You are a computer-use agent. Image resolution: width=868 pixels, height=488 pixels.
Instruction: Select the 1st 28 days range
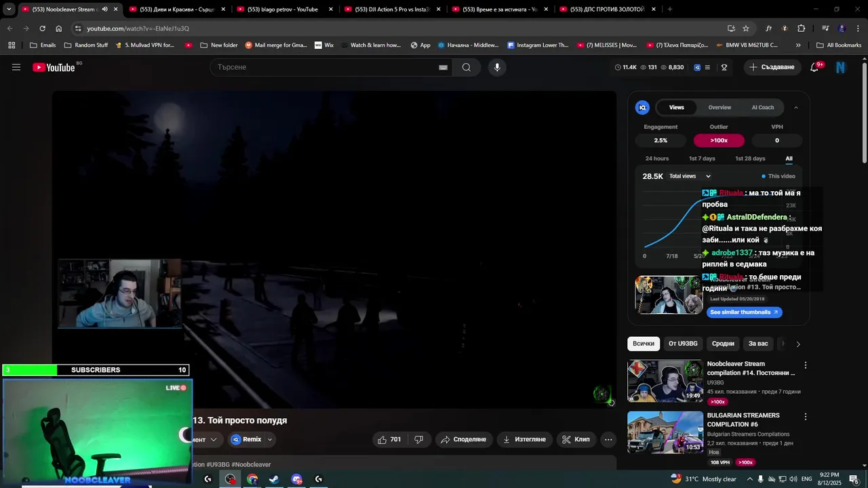tap(750, 159)
